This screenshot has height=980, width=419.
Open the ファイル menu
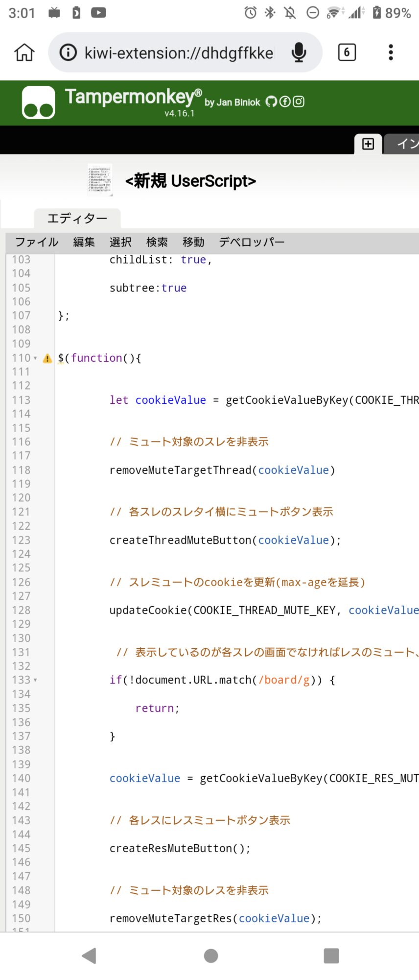[37, 242]
